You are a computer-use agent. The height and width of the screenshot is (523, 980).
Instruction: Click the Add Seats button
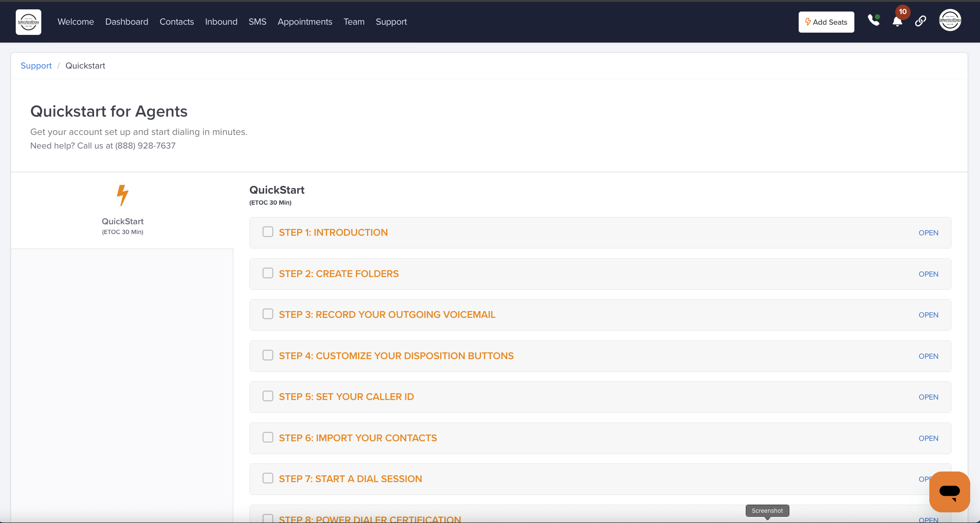click(x=826, y=22)
